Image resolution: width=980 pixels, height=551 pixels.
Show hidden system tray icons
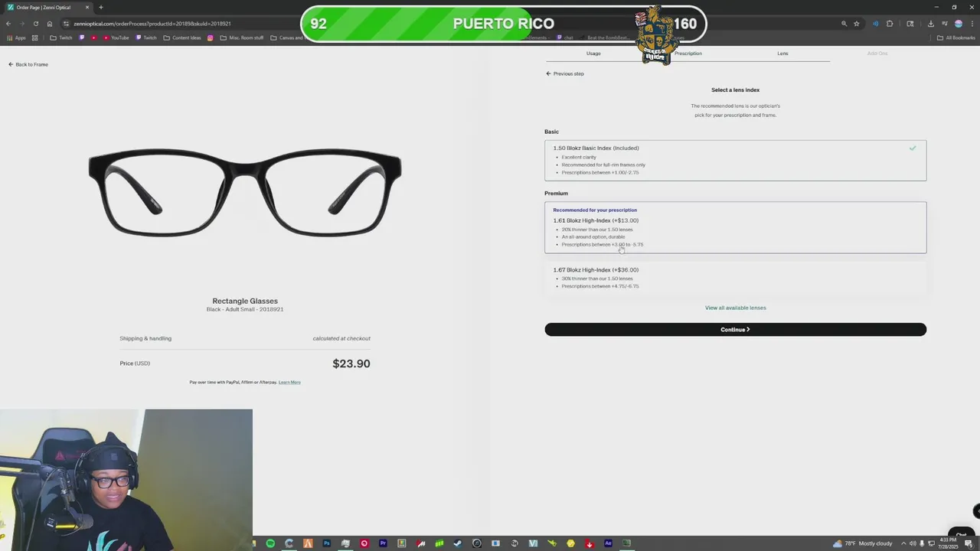(x=903, y=543)
